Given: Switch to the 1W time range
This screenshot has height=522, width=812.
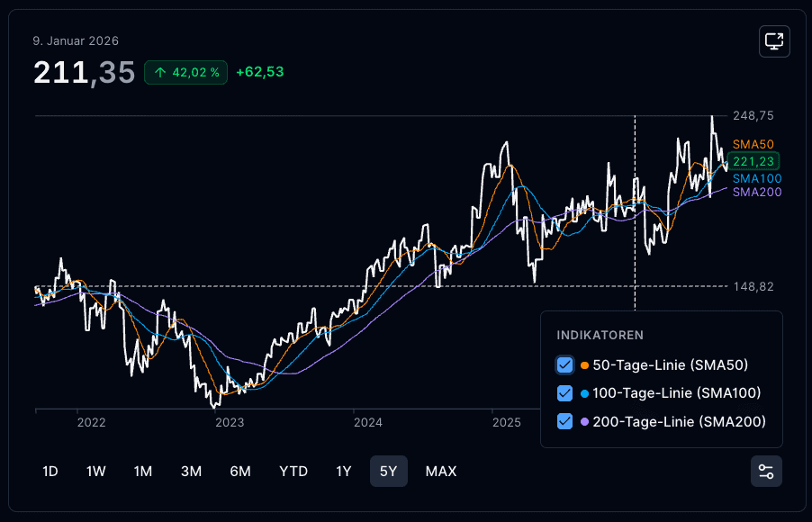Looking at the screenshot, I should 95,472.
